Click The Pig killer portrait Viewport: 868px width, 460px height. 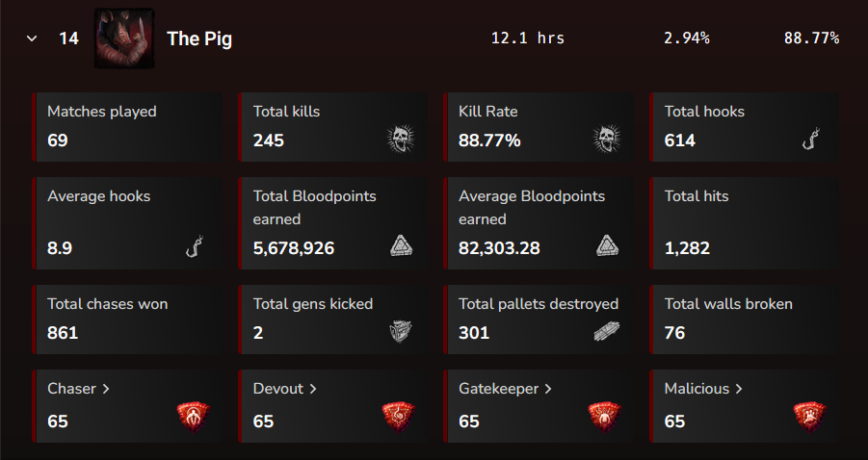pyautogui.click(x=124, y=38)
